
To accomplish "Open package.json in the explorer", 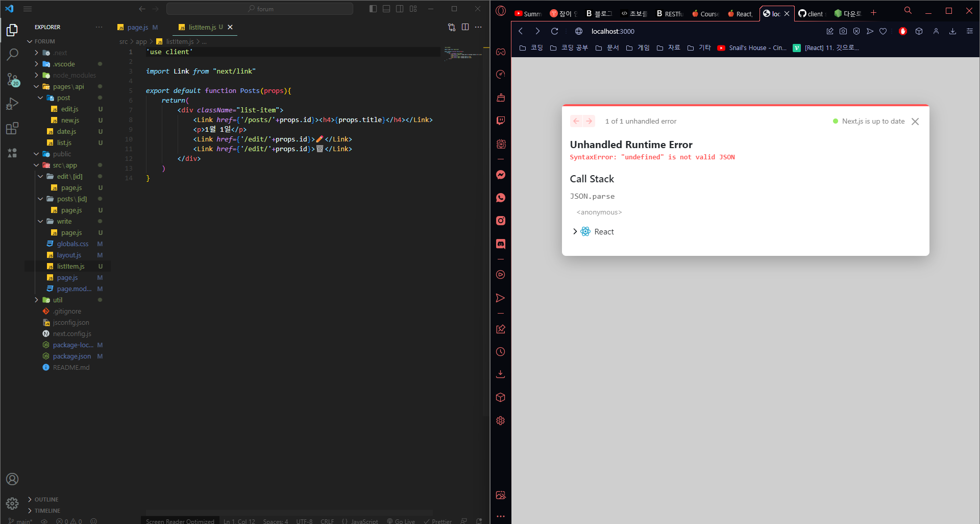I will [x=72, y=356].
